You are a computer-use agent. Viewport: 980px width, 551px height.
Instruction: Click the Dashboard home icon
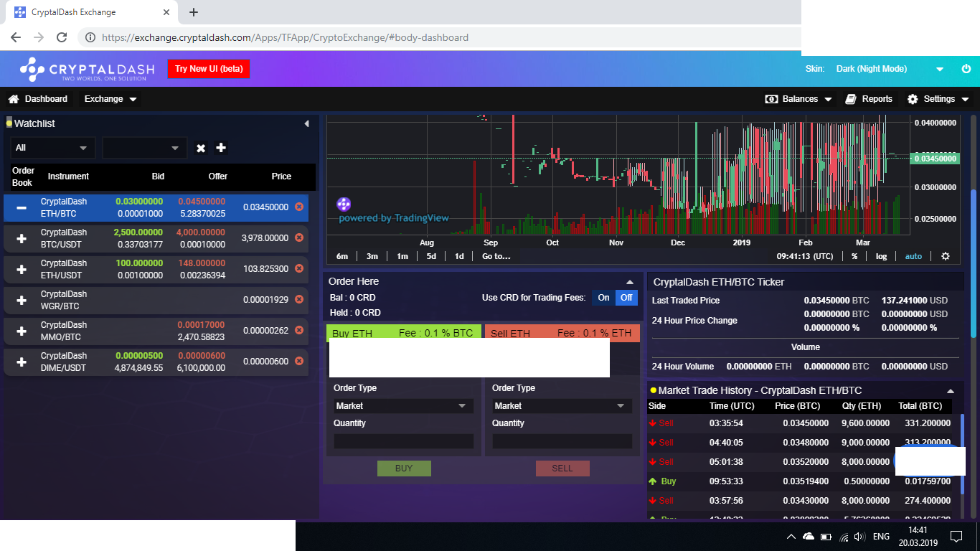coord(13,99)
